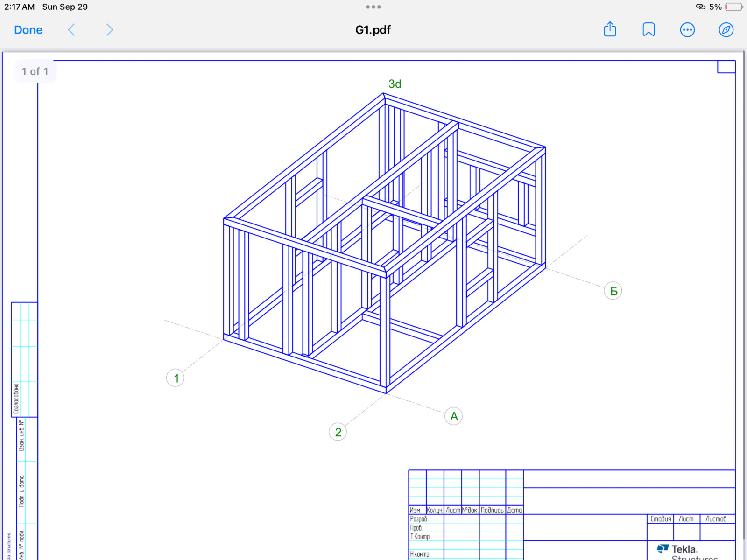The width and height of the screenshot is (747, 560).
Task: Click the 'Подпись' column header
Action: [493, 511]
